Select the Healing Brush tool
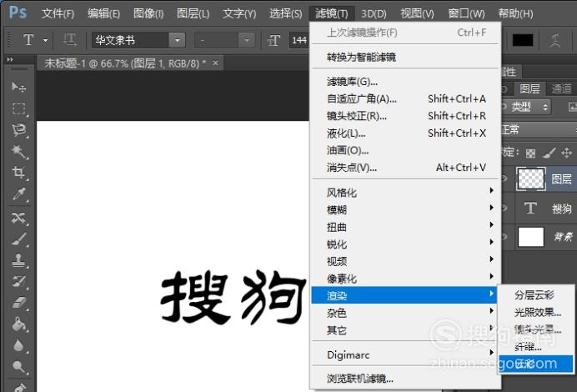 click(x=18, y=218)
